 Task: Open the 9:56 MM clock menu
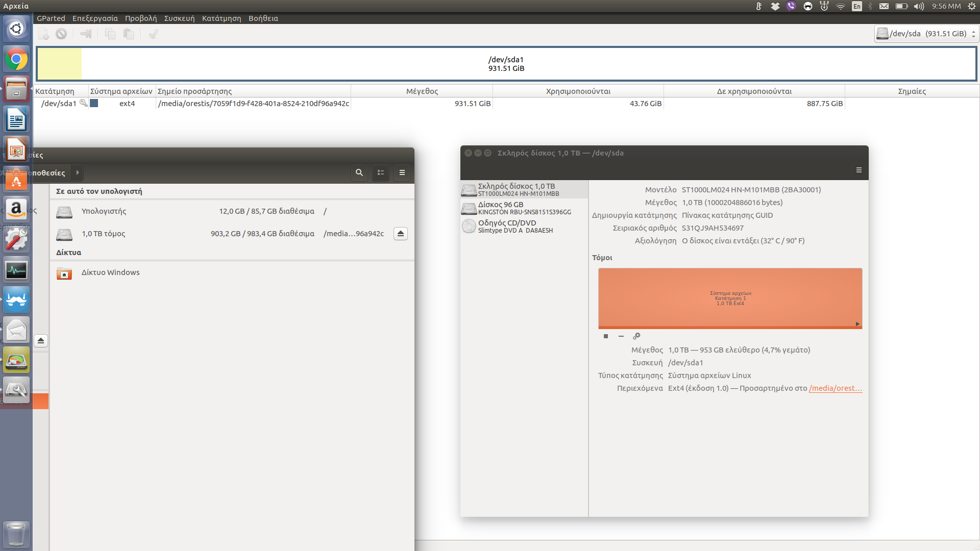[x=946, y=6]
